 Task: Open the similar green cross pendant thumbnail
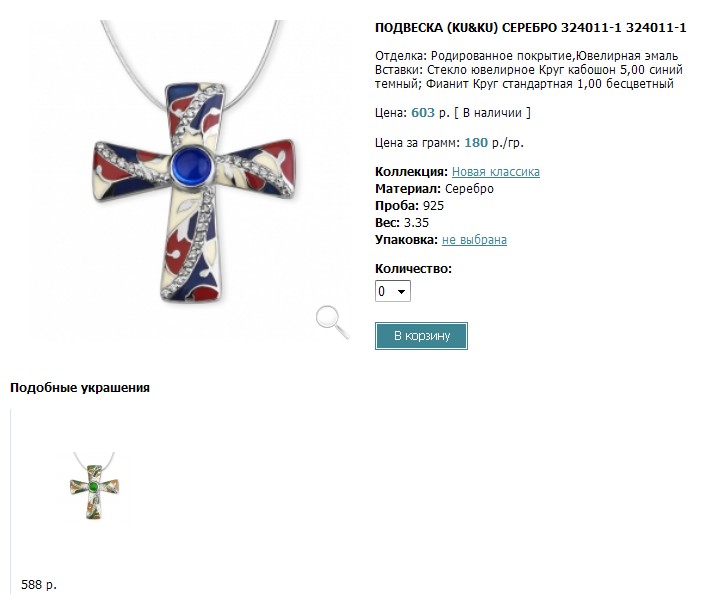click(94, 486)
